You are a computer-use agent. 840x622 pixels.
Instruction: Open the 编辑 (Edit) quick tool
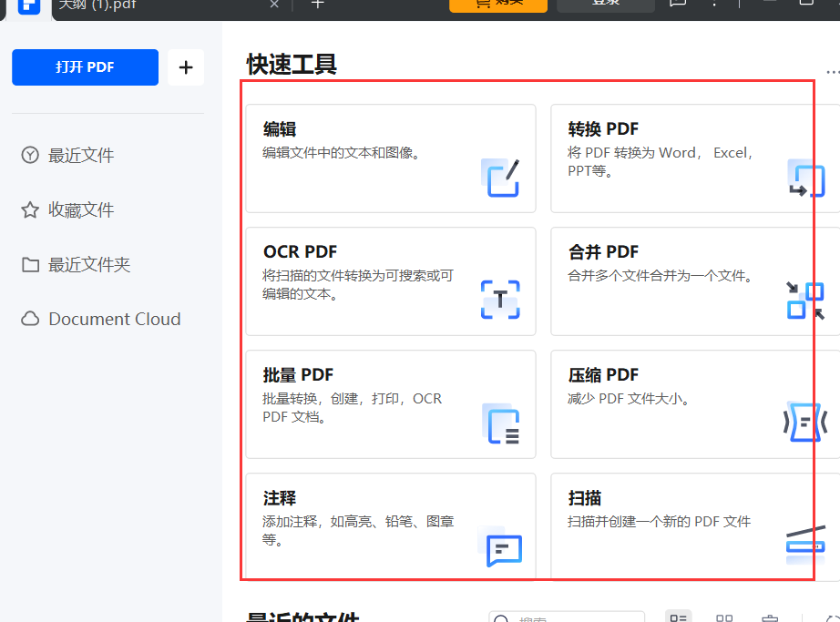pyautogui.click(x=390, y=157)
